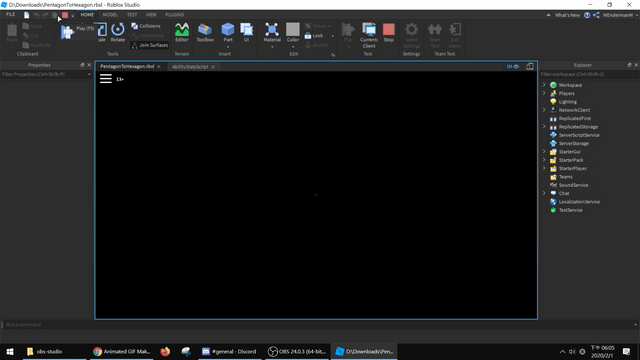640x360 pixels.
Task: Open the FILE menu
Action: (x=10, y=15)
